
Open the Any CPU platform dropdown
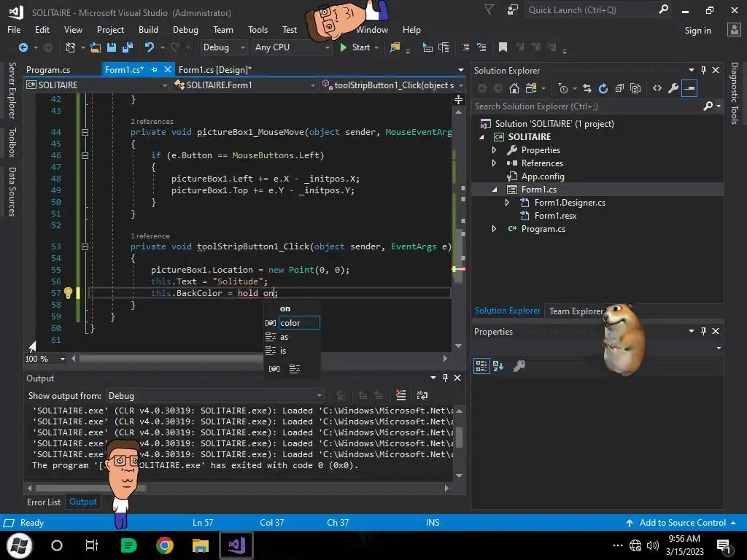tap(328, 47)
